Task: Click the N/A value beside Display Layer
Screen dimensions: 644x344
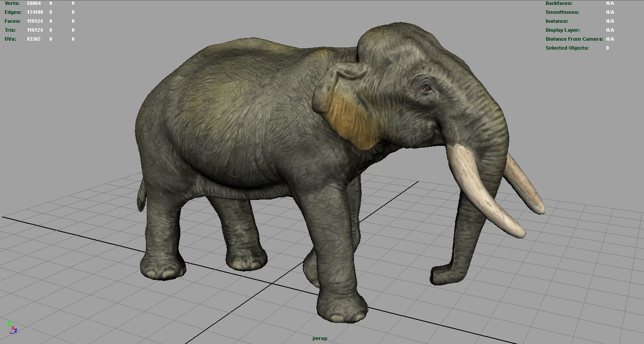Action: point(610,30)
